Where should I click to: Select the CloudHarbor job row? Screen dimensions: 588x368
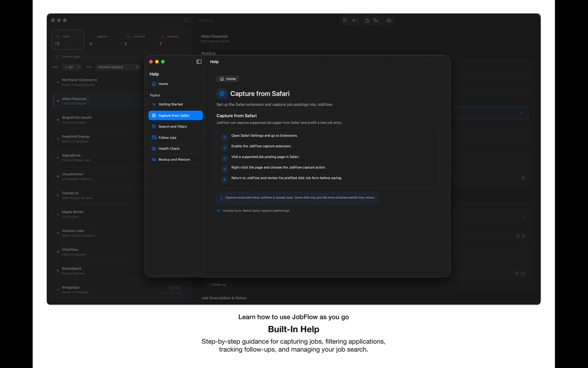[98, 176]
